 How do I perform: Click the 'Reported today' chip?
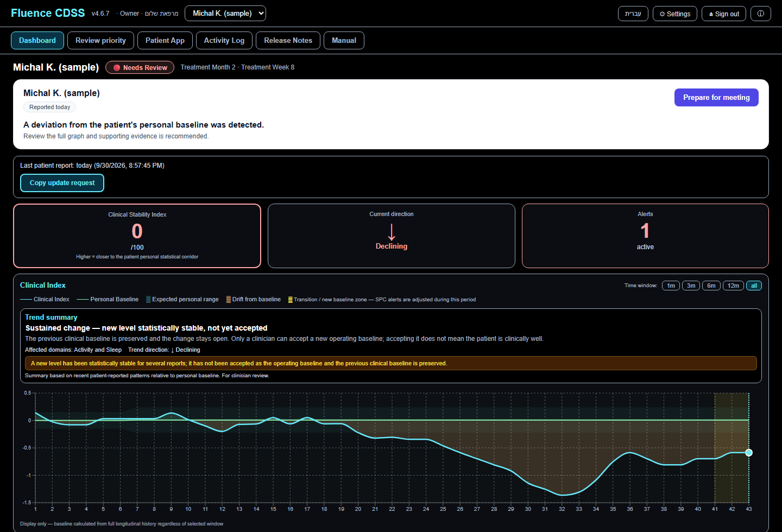pos(50,107)
